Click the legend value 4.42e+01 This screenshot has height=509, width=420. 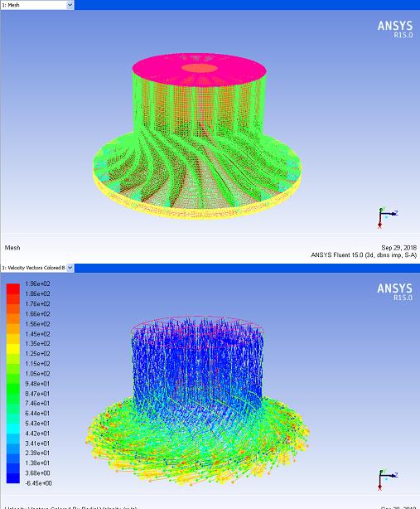point(37,434)
